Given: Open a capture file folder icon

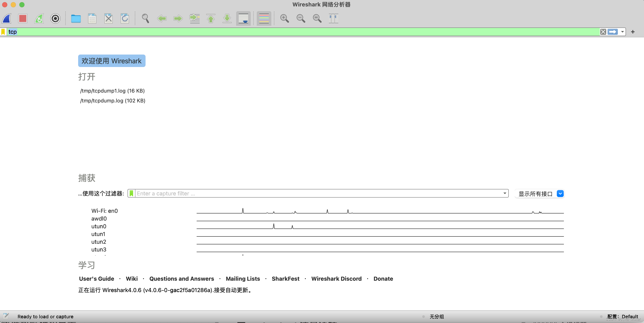Looking at the screenshot, I should (x=76, y=18).
